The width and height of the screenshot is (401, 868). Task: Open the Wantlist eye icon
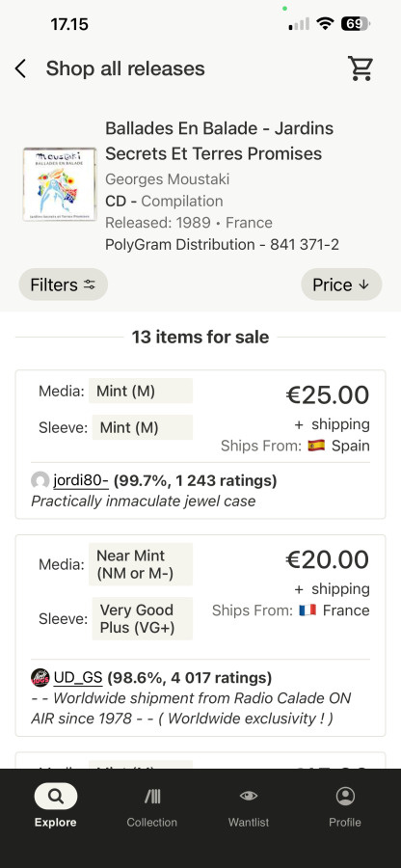tap(249, 796)
